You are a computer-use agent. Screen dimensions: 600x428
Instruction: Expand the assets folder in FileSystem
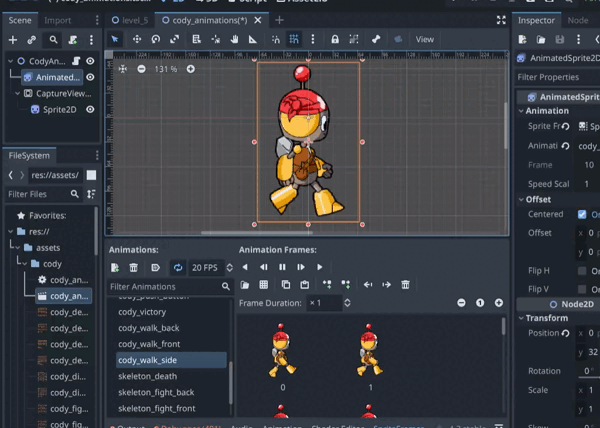[16, 247]
